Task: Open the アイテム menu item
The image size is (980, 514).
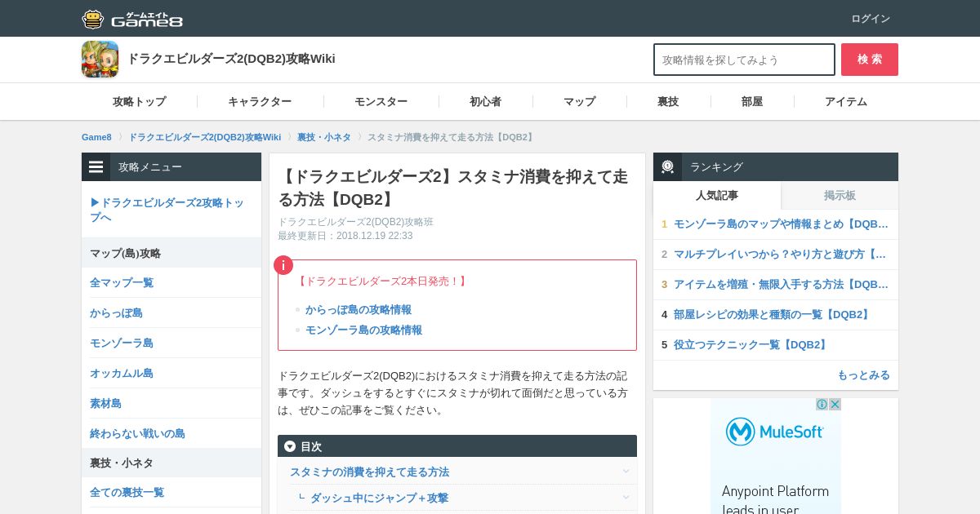Action: click(x=846, y=102)
